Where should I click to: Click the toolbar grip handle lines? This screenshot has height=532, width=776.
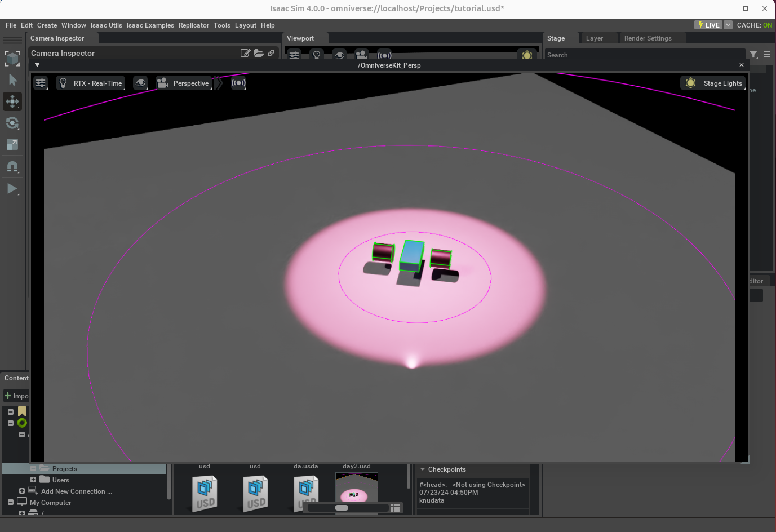pyautogui.click(x=12, y=41)
